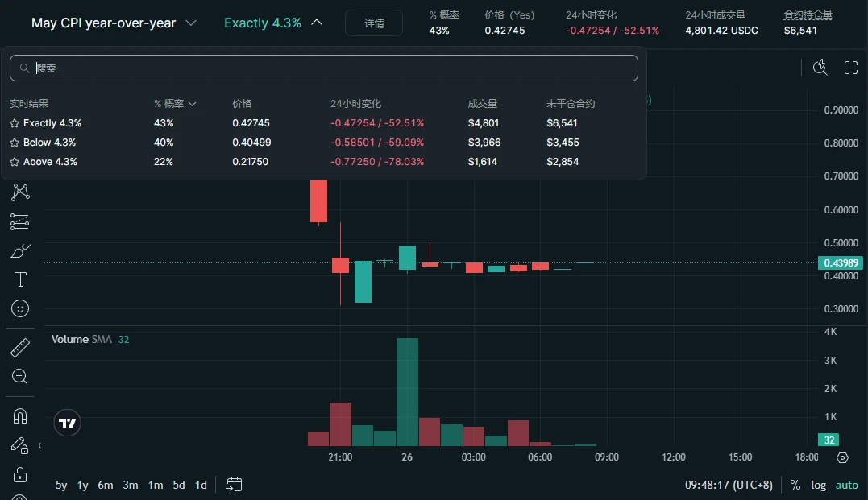Expand May CPI year-over-year market dropdown
This screenshot has height=500, width=868.
click(191, 23)
